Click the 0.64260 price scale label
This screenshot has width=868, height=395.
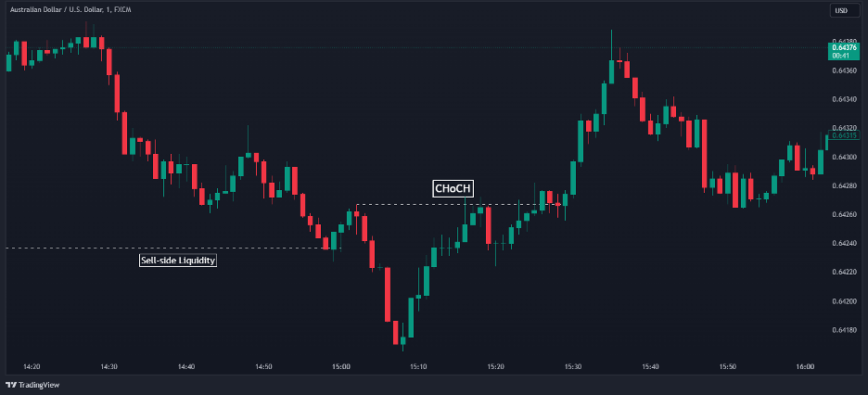[844, 215]
